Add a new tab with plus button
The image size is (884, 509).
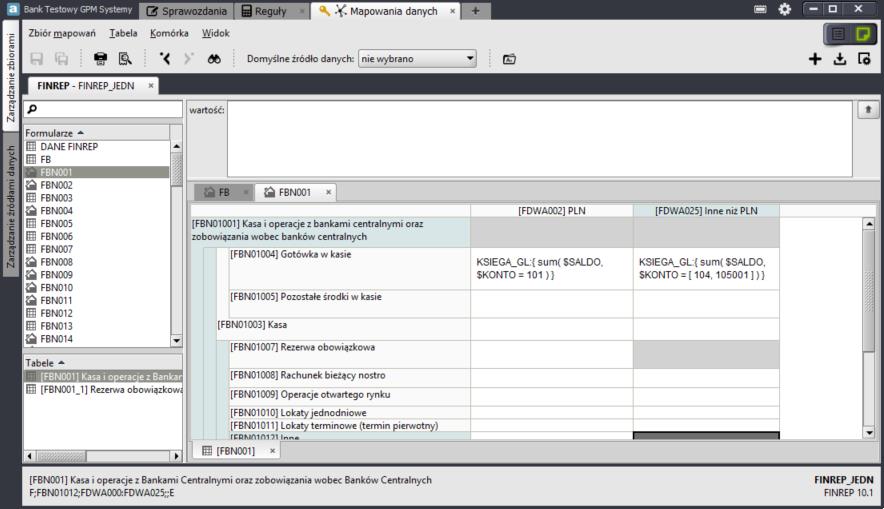(x=475, y=11)
